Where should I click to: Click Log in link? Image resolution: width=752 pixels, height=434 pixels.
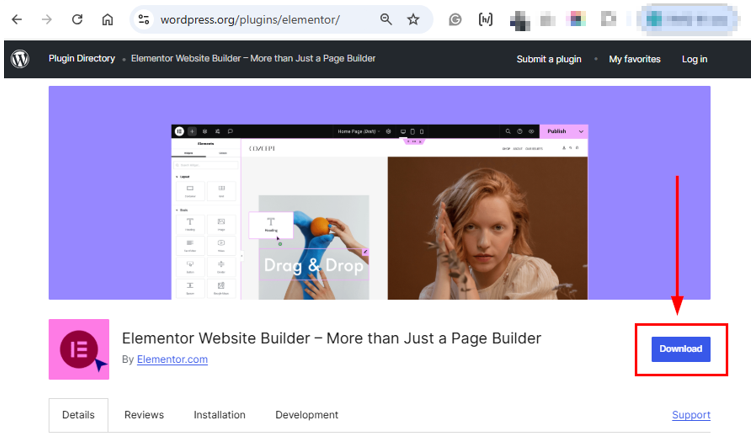(x=694, y=59)
